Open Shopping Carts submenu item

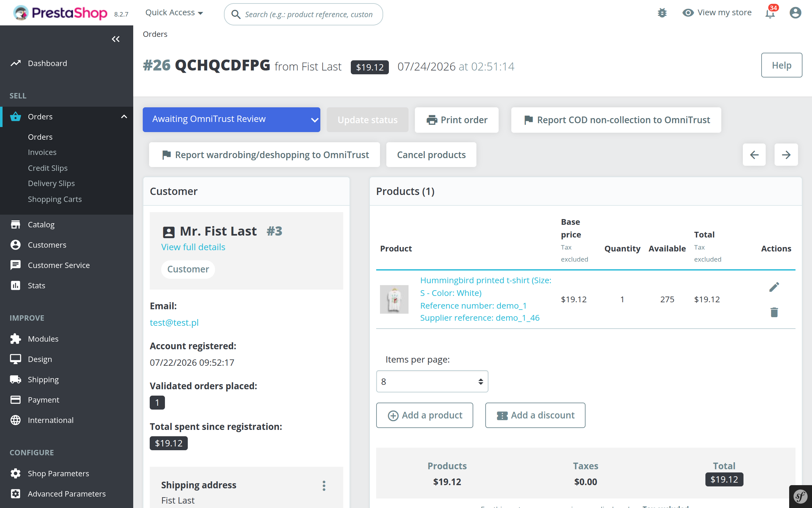pos(55,199)
